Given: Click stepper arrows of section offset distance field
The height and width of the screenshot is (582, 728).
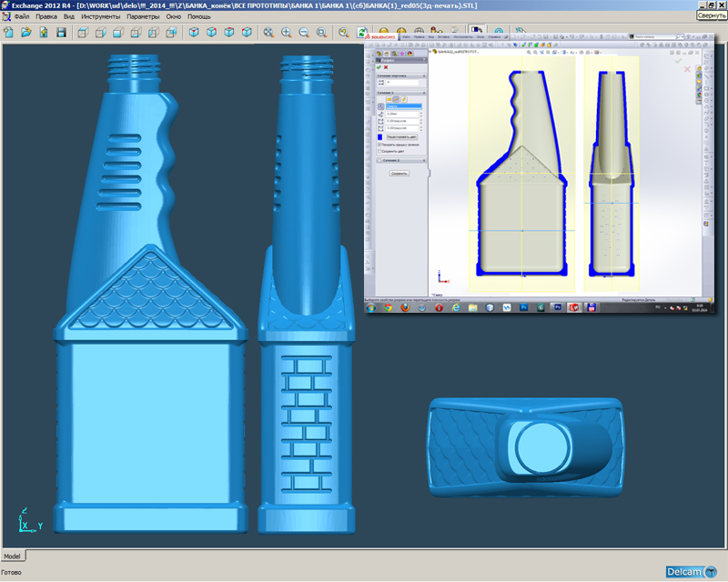Looking at the screenshot, I should click(421, 115).
